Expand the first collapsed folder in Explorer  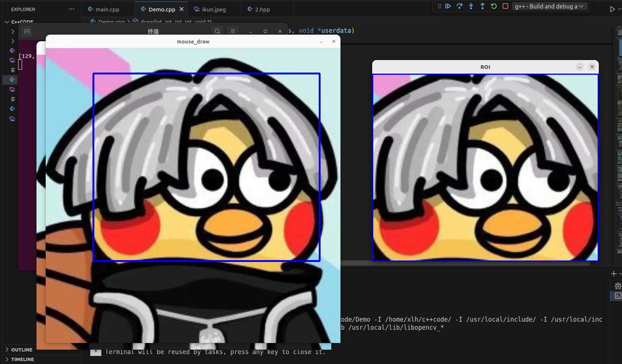click(13, 32)
